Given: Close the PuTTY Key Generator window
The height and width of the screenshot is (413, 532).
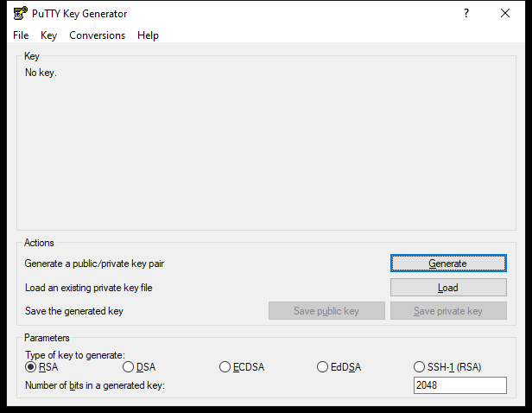Looking at the screenshot, I should point(505,13).
